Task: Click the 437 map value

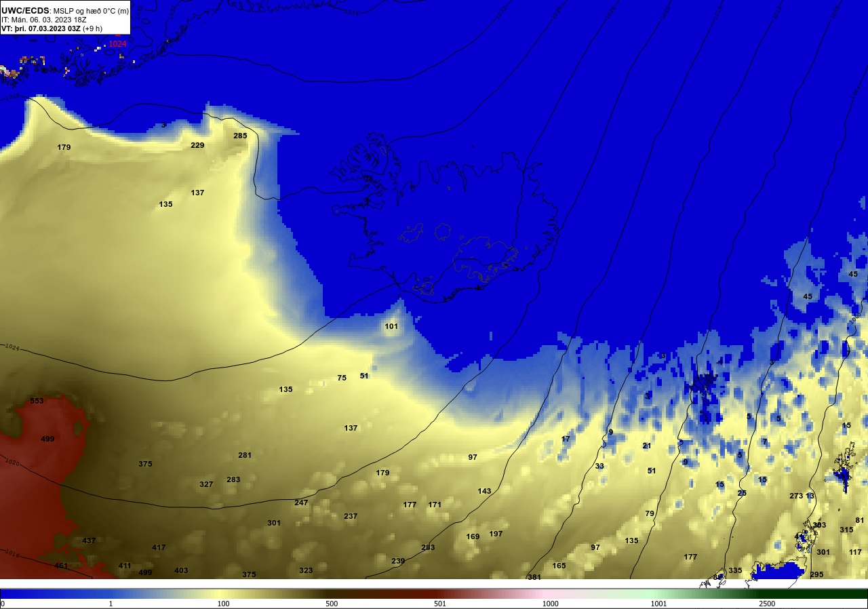Action: [x=89, y=541]
